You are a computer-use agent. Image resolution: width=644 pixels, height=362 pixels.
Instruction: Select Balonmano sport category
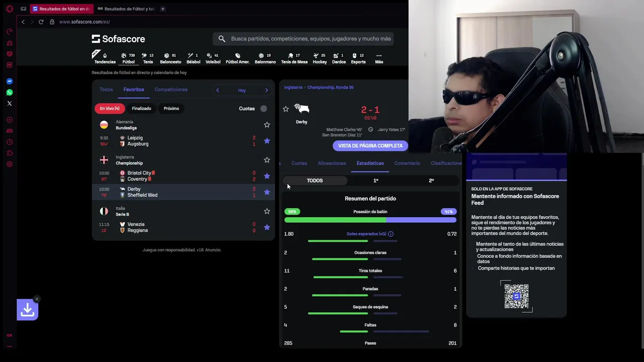point(265,58)
